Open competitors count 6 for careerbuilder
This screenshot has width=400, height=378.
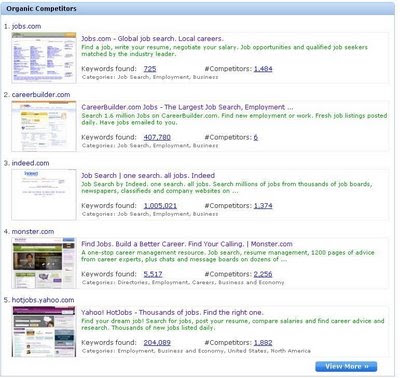[256, 137]
